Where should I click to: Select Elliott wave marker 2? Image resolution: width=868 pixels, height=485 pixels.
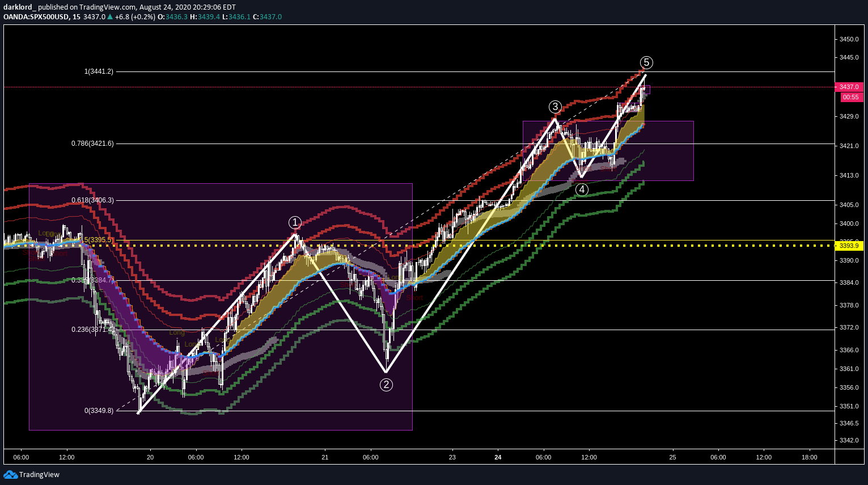click(386, 385)
